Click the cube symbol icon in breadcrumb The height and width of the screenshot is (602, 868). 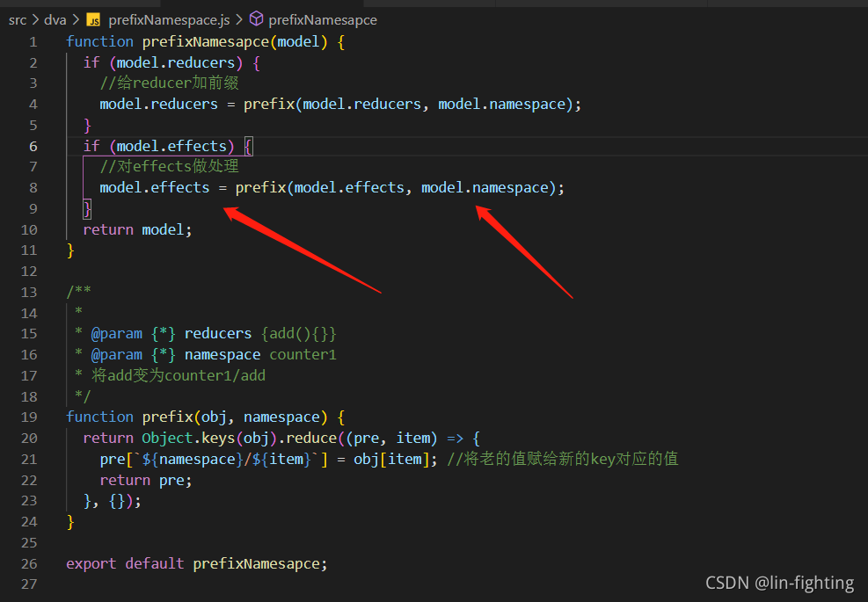(x=256, y=19)
